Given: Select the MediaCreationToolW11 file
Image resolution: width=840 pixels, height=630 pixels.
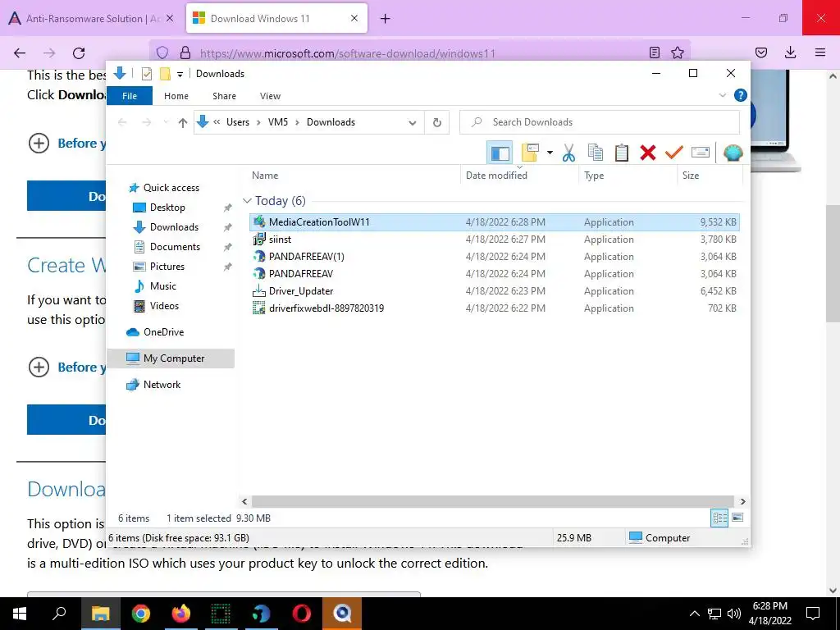Looking at the screenshot, I should click(494, 222).
